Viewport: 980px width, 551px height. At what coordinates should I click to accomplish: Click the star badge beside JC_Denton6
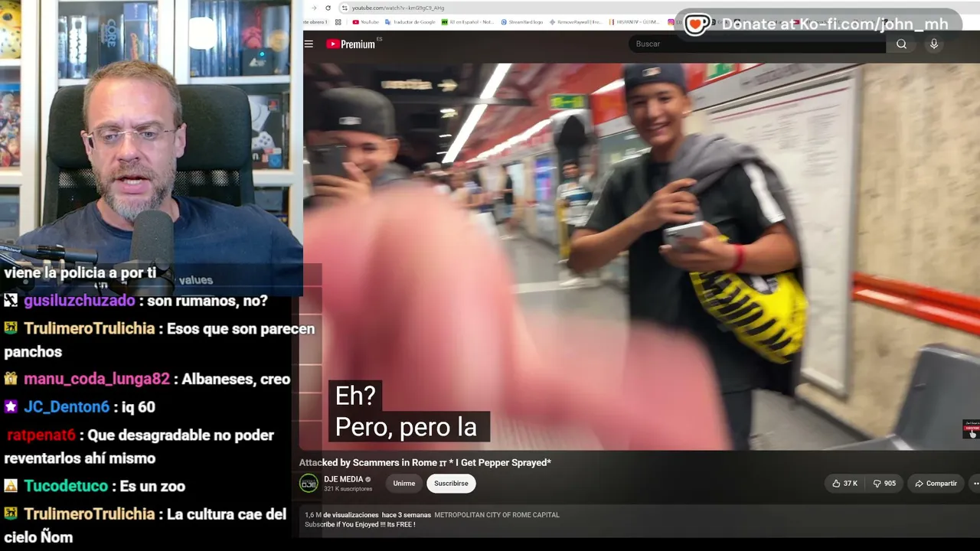(11, 406)
